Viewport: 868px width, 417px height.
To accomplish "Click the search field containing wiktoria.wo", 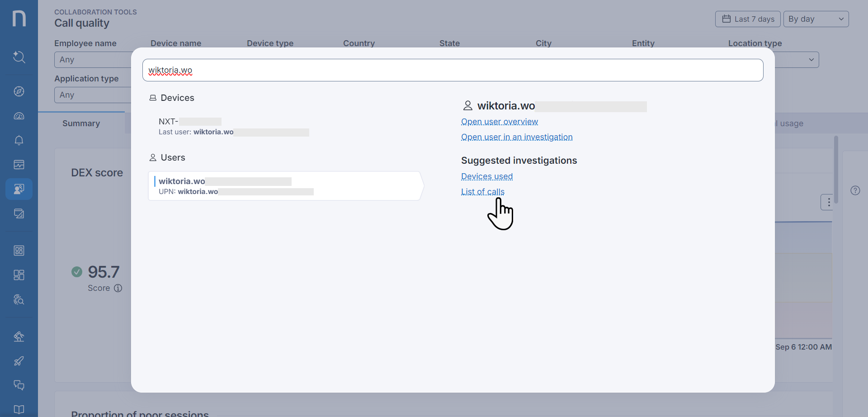I will pos(452,71).
